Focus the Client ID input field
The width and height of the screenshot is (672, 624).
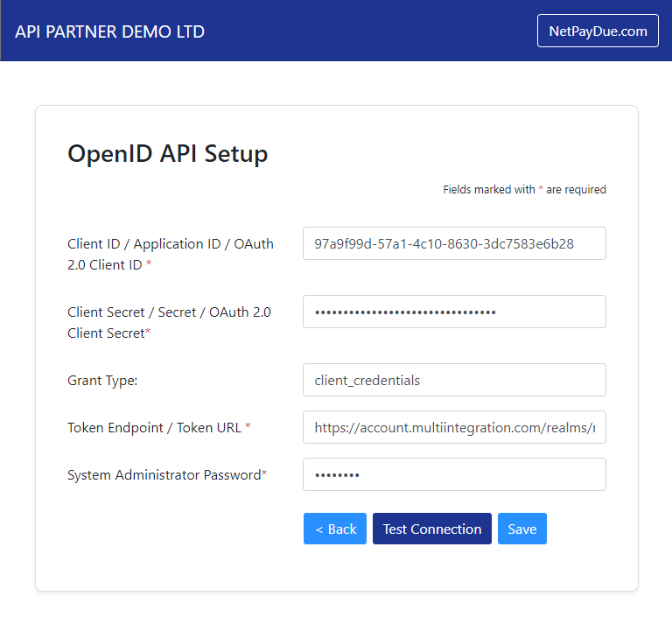(x=454, y=243)
